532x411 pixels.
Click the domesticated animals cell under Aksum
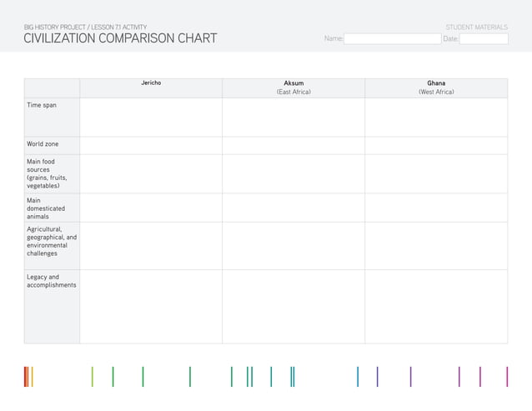(x=294, y=208)
